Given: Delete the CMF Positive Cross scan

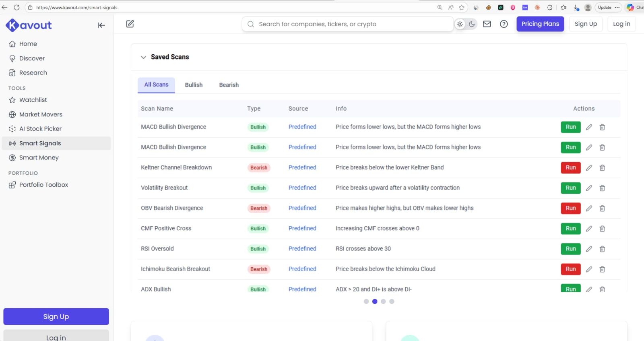Looking at the screenshot, I should click(602, 229).
